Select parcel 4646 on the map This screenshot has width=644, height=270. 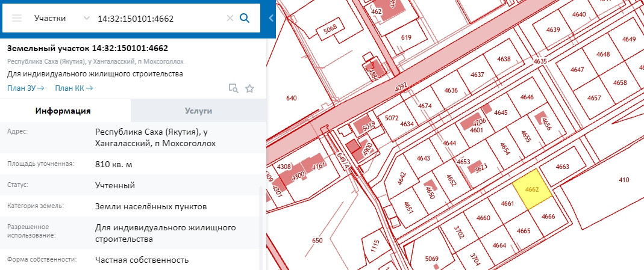coord(527,97)
